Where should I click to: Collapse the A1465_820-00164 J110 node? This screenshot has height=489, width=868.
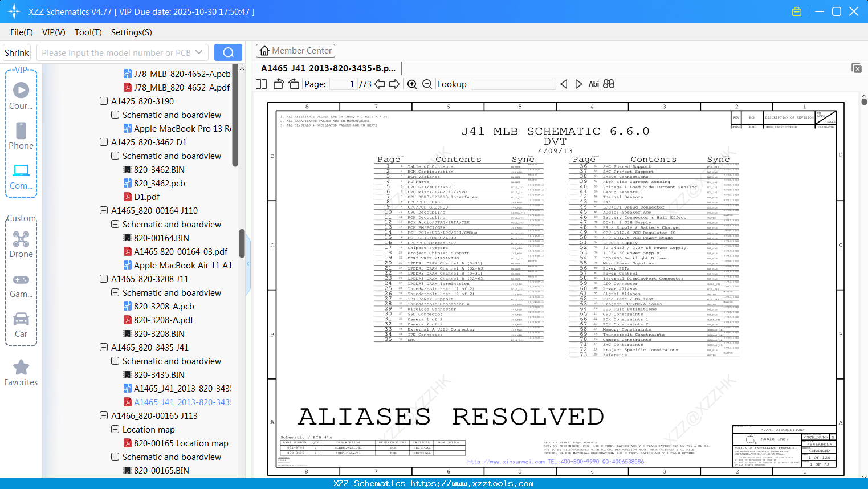(x=104, y=210)
